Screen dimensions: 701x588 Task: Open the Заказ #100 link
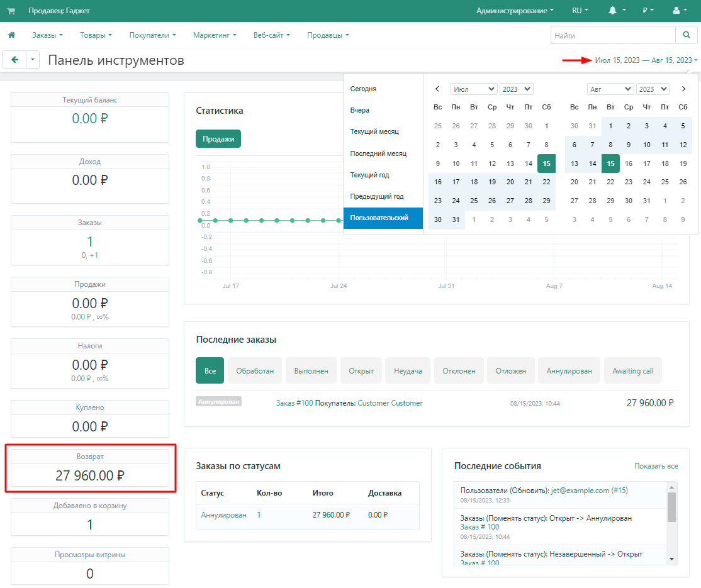click(294, 403)
